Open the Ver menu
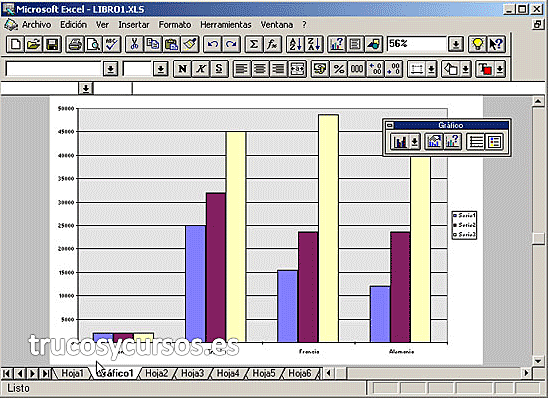548x398 pixels. click(x=102, y=25)
